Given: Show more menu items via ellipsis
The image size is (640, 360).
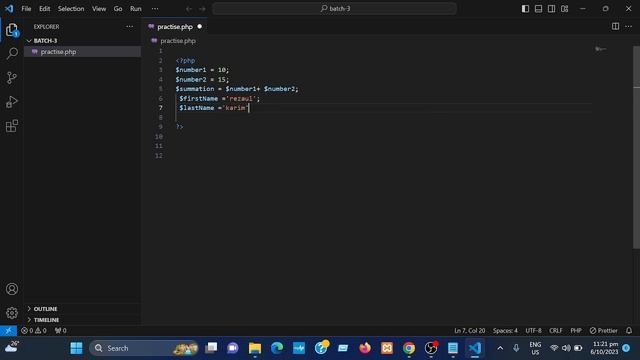Looking at the screenshot, I should 155,9.
